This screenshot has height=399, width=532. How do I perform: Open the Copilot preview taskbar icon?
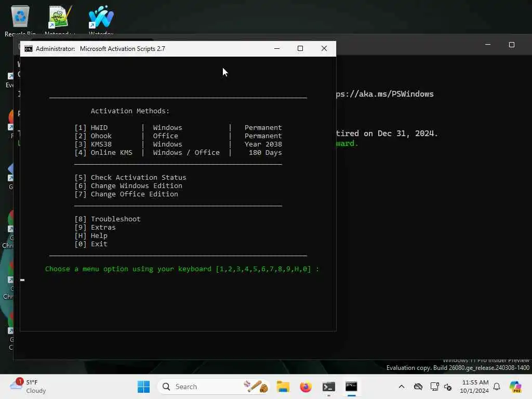click(x=515, y=387)
